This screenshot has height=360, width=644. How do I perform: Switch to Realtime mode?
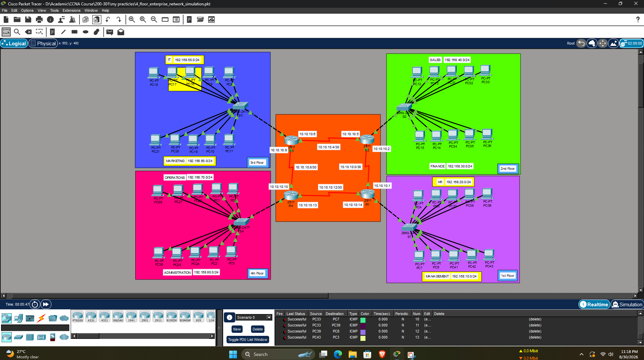pyautogui.click(x=594, y=304)
